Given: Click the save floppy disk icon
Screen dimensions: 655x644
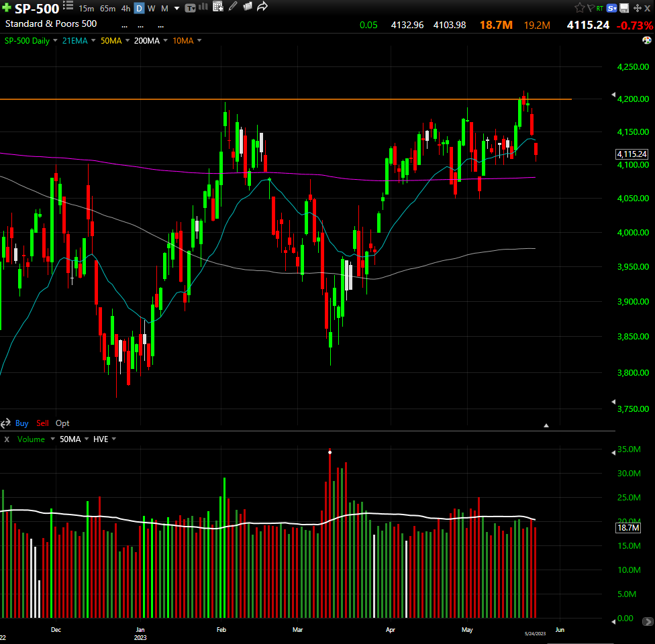Looking at the screenshot, I should [x=625, y=8].
